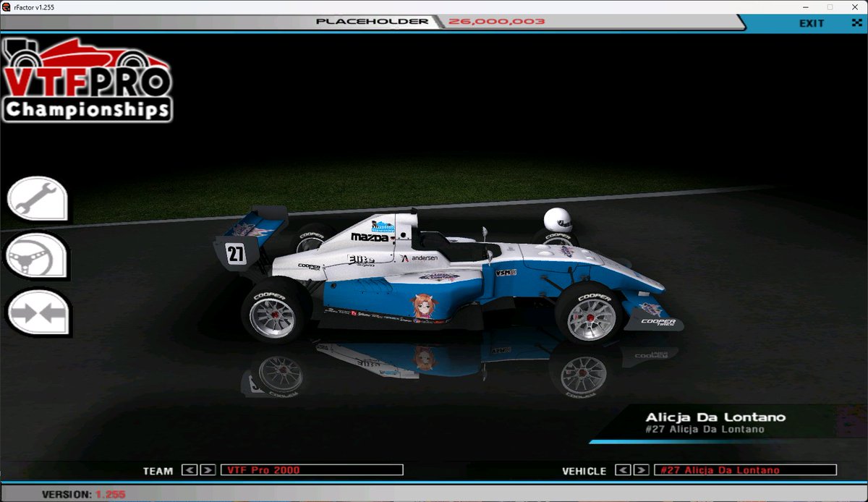
Task: Click the VTF PRO Championships logo
Action: 87,79
